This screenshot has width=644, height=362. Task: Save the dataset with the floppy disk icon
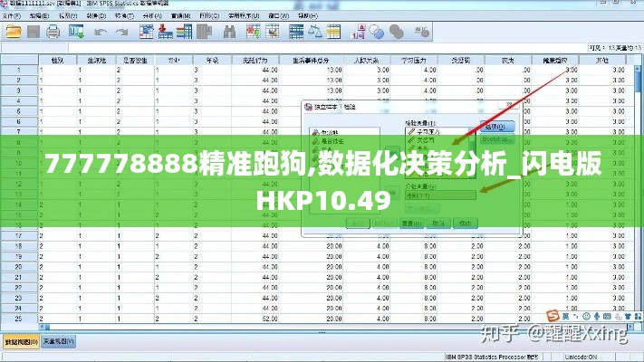(34, 32)
